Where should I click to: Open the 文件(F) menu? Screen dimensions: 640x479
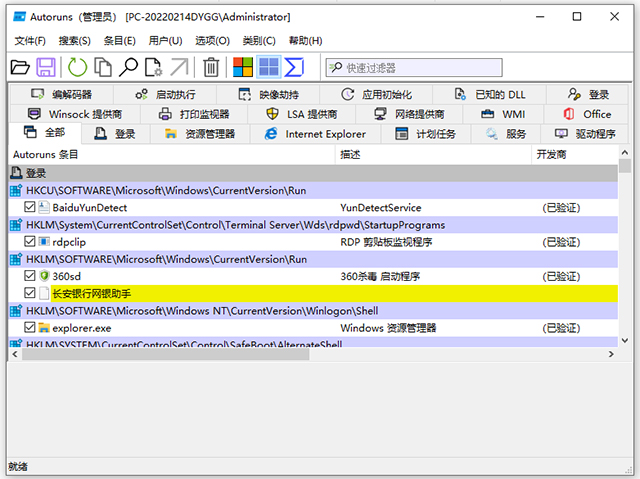[30, 41]
